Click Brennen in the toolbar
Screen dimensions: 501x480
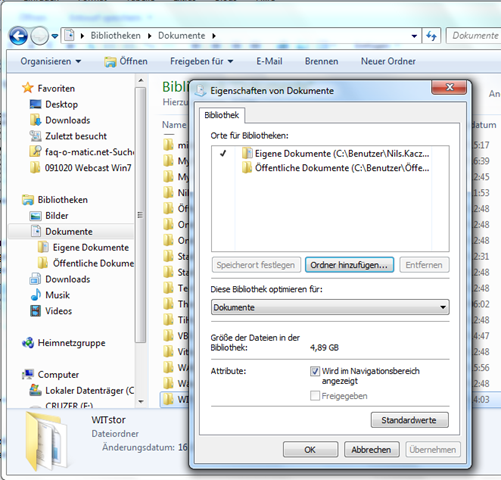321,61
